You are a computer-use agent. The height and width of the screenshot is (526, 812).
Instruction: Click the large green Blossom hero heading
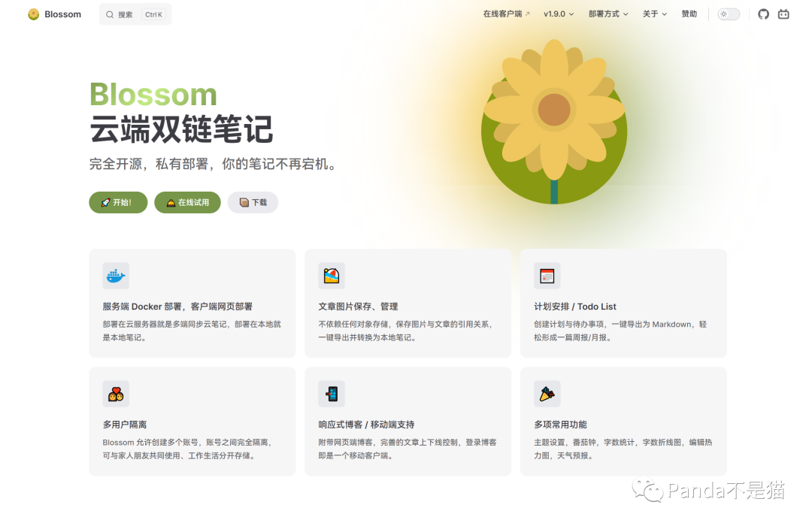point(153,95)
